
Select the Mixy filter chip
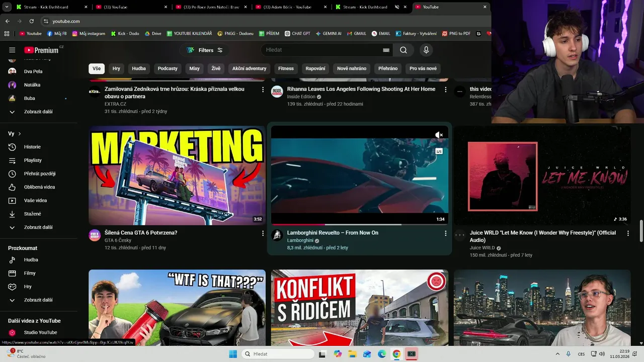(195, 68)
